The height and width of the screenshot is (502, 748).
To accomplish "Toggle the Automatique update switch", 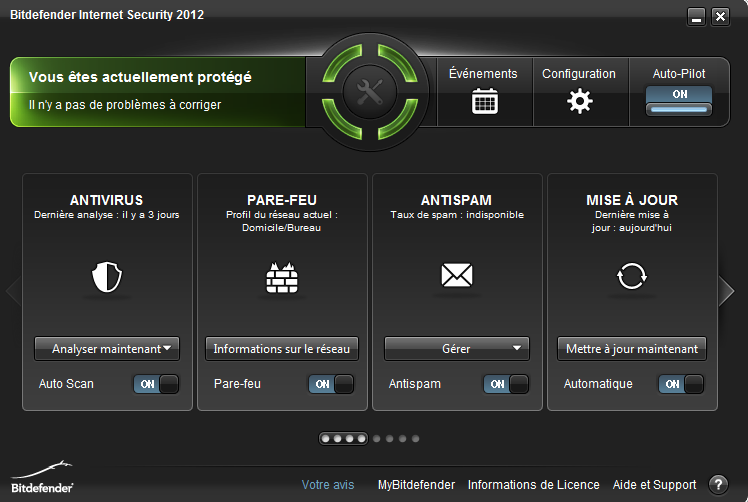I will pos(681,384).
